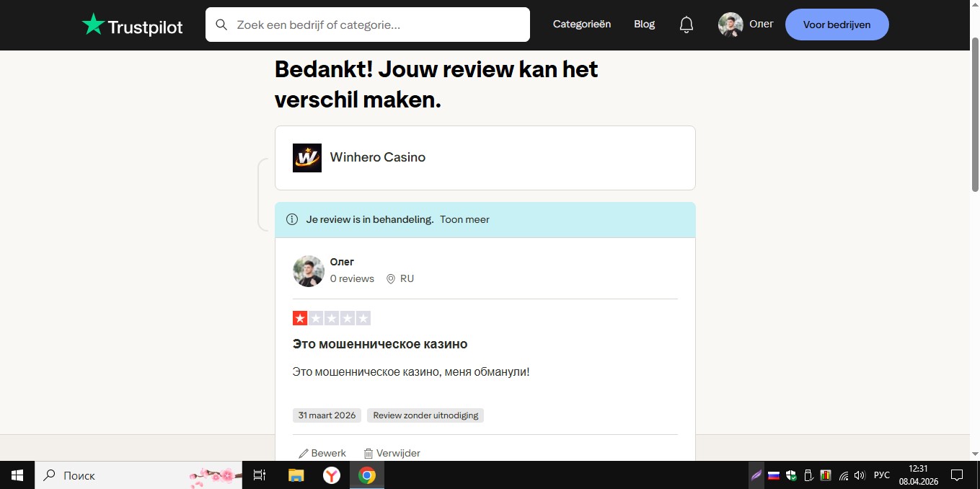Click the magnifier icon in search box
Image resolution: width=980 pixels, height=489 pixels.
(221, 25)
